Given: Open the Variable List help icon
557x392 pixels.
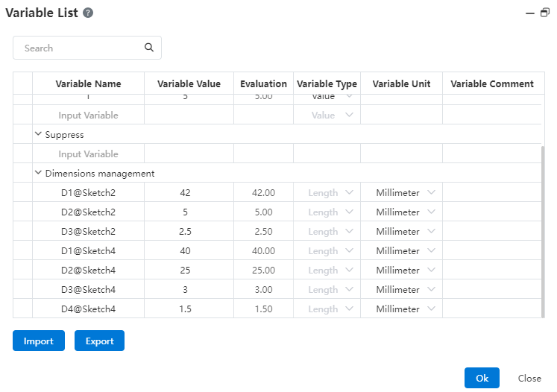Looking at the screenshot, I should [x=88, y=13].
